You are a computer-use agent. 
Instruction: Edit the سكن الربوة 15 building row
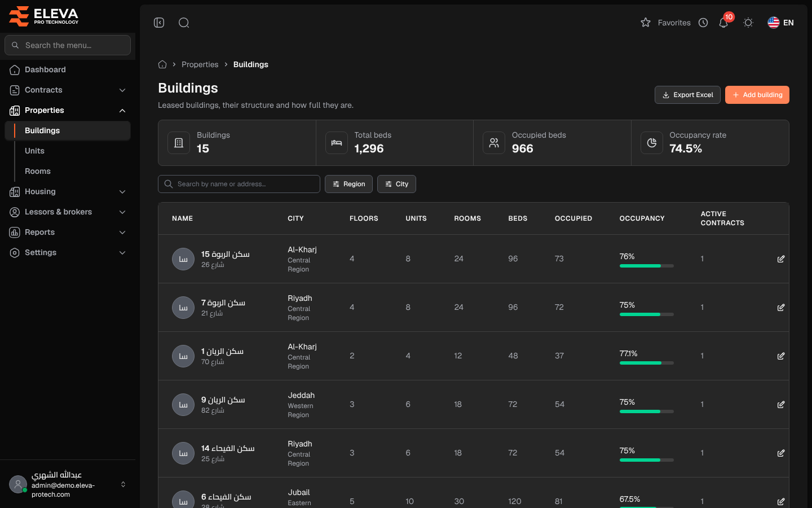(x=781, y=259)
